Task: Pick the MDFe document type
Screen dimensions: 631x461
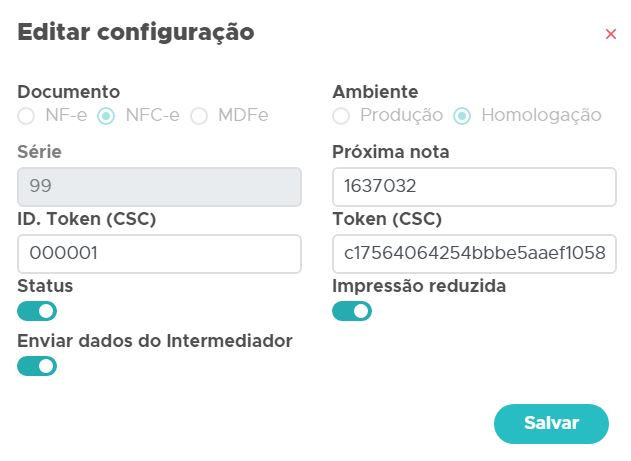Action: pos(199,116)
